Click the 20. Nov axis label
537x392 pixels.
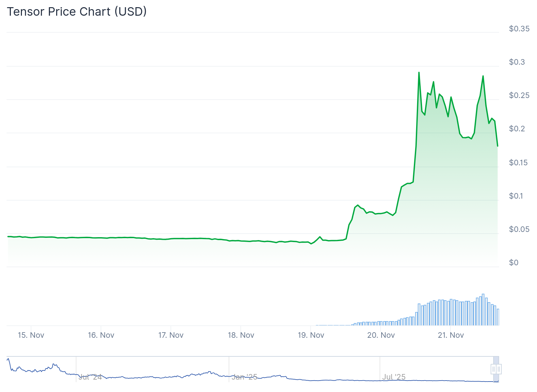pyautogui.click(x=381, y=335)
